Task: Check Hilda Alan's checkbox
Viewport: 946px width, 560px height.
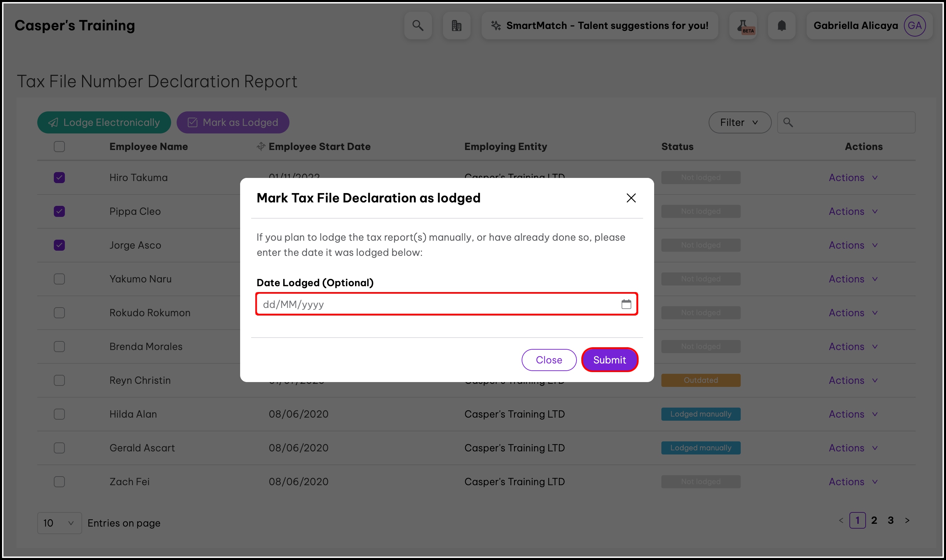Action: (59, 414)
